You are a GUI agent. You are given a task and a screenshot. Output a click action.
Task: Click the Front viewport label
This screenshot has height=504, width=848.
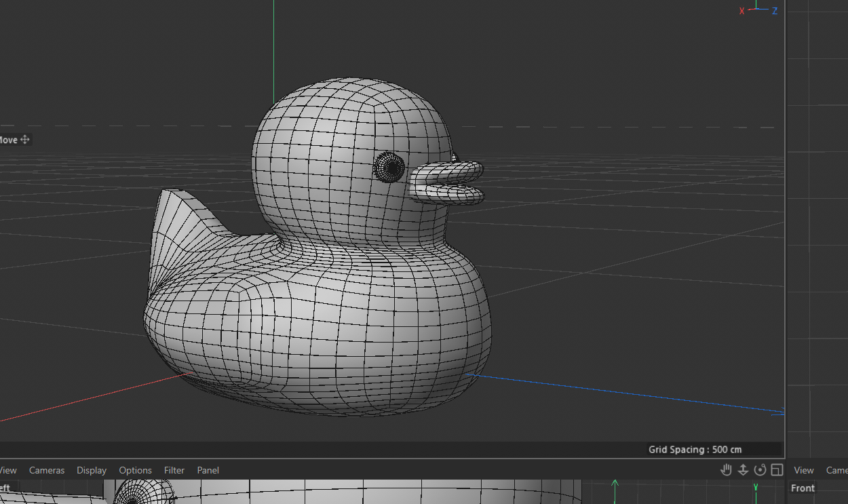tap(803, 488)
